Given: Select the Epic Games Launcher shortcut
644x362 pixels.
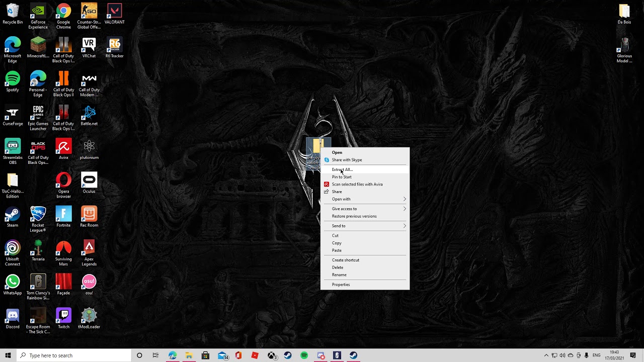Looking at the screenshot, I should click(38, 118).
